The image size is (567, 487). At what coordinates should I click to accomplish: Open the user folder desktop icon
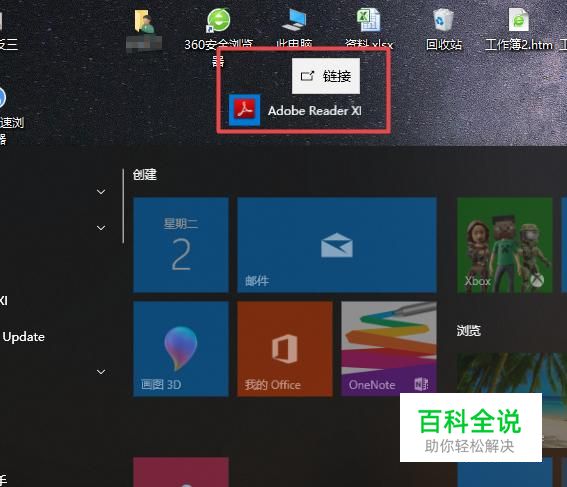point(144,31)
